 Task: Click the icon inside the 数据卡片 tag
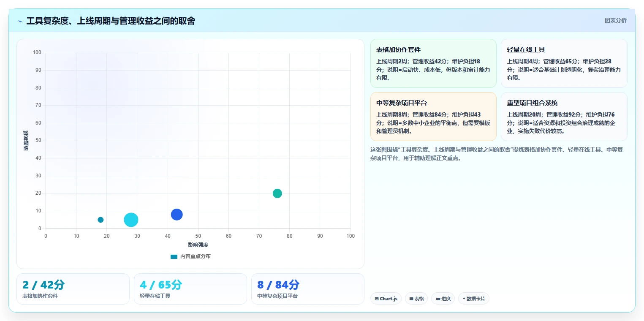pyautogui.click(x=464, y=299)
